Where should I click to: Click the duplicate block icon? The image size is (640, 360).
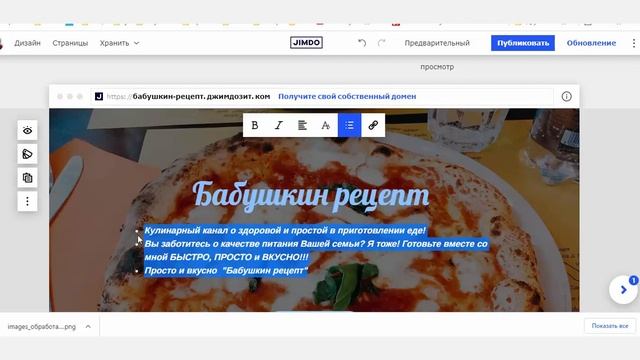[x=27, y=178]
